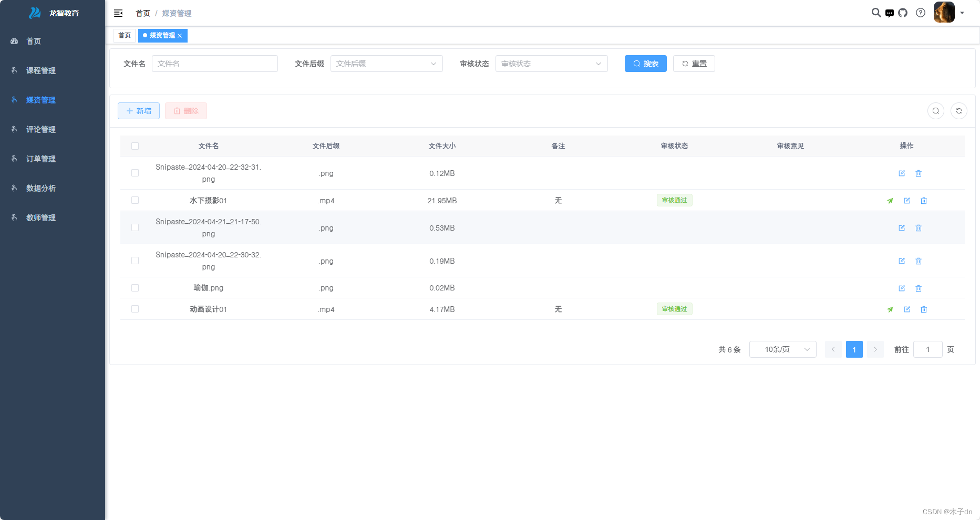
Task: Open 评论管理 in the sidebar
Action: pyautogui.click(x=53, y=129)
